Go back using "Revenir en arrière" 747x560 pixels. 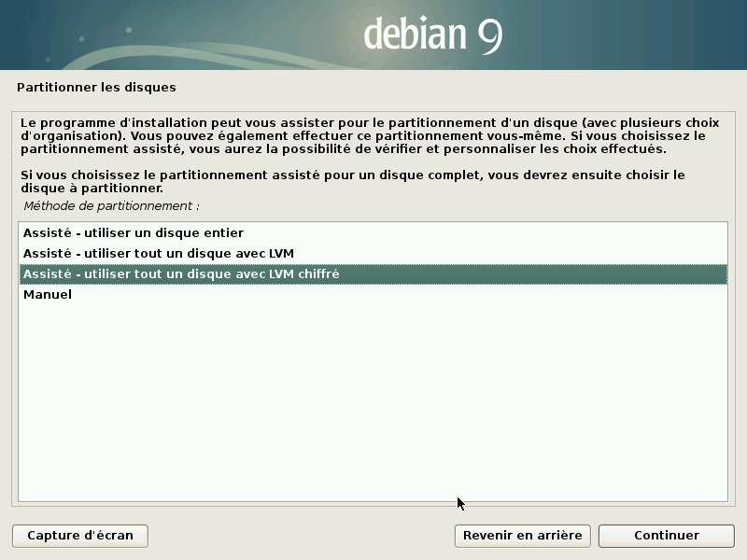[x=522, y=535]
